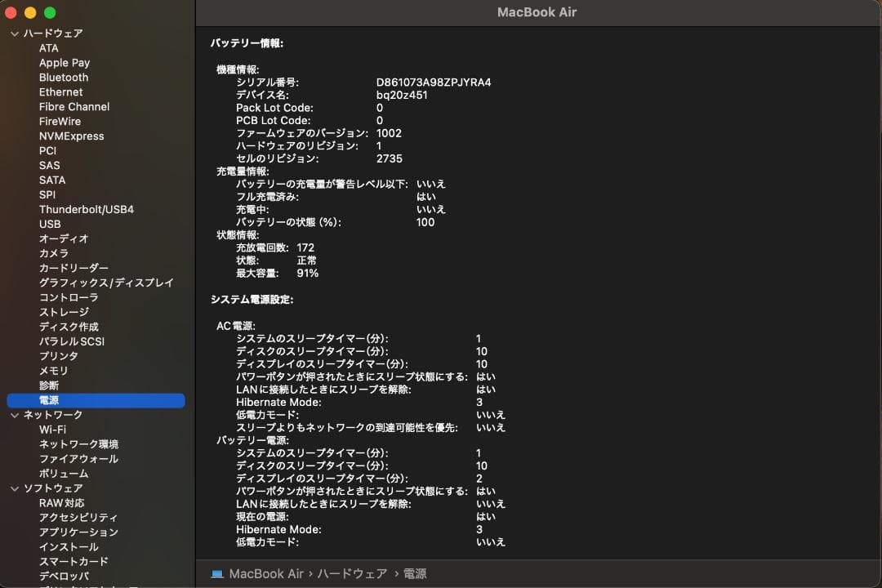
Task: Choose SATA from the sidebar
Action: [x=52, y=180]
